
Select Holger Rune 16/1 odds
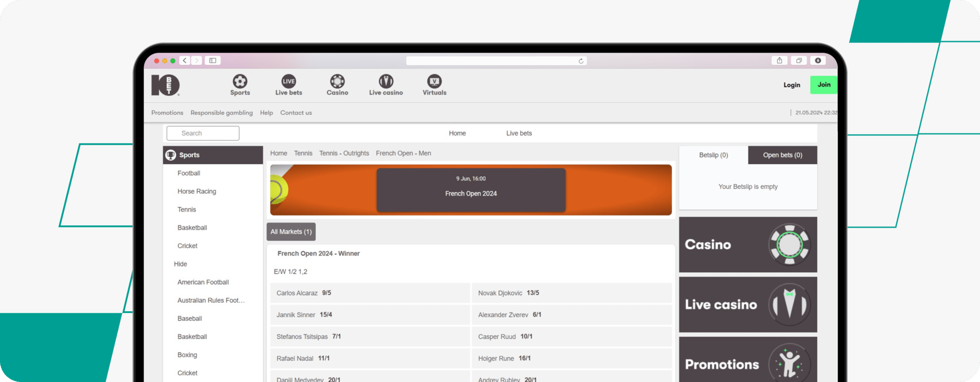coord(572,358)
